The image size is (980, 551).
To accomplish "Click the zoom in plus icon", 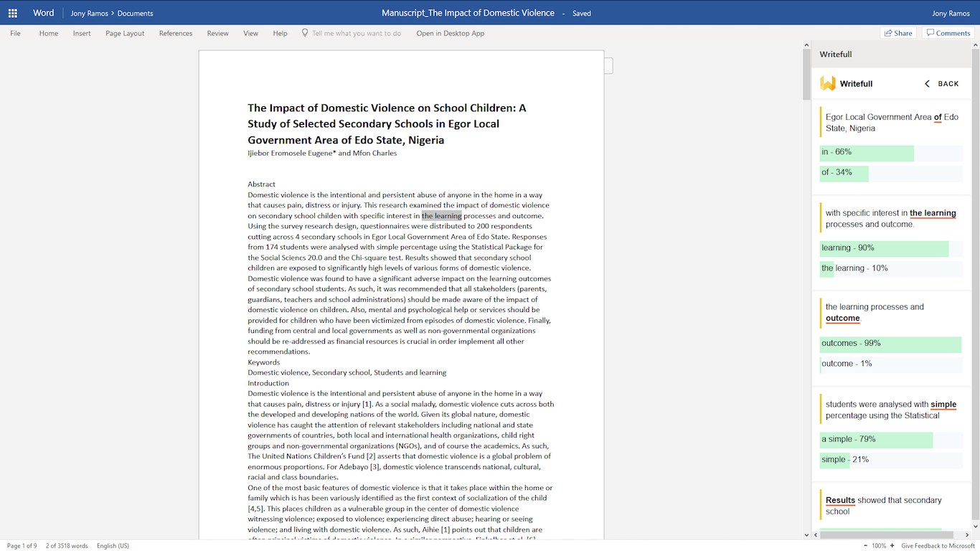I will (892, 546).
